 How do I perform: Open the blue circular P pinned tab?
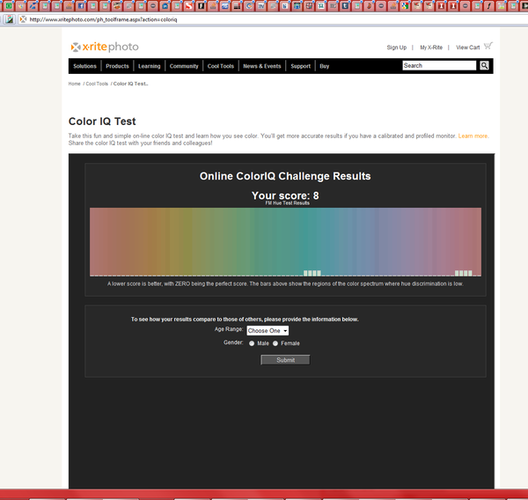(x=164, y=6)
